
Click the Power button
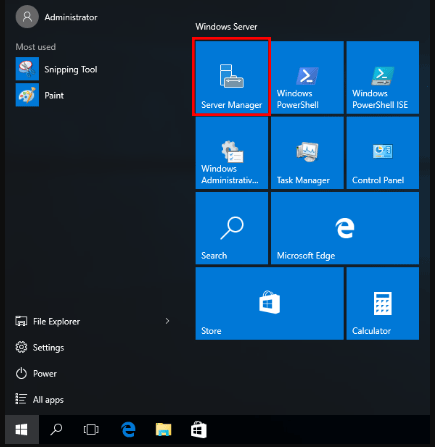[36, 373]
